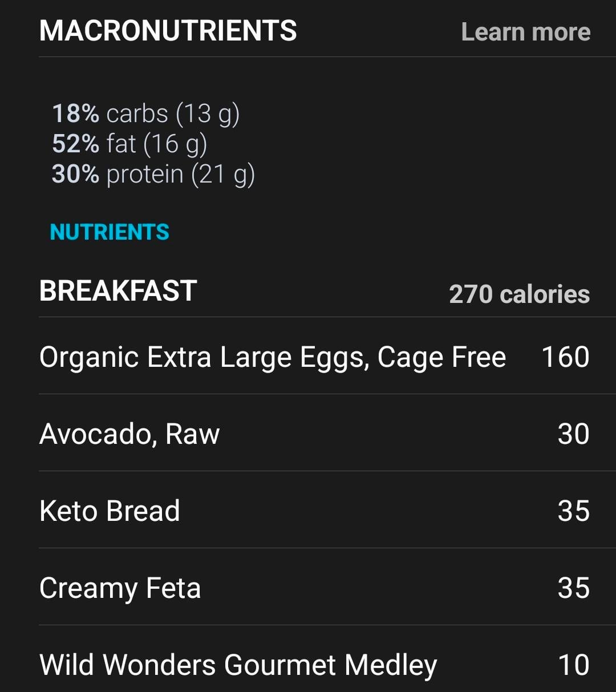Select the MACRONUTRIENTS section heading
The height and width of the screenshot is (692, 616).
point(168,31)
